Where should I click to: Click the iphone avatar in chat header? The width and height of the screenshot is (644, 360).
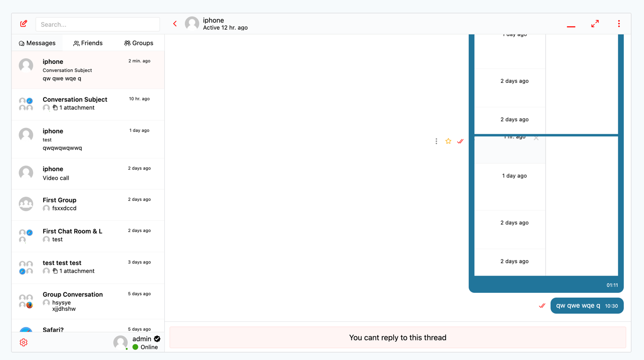192,23
